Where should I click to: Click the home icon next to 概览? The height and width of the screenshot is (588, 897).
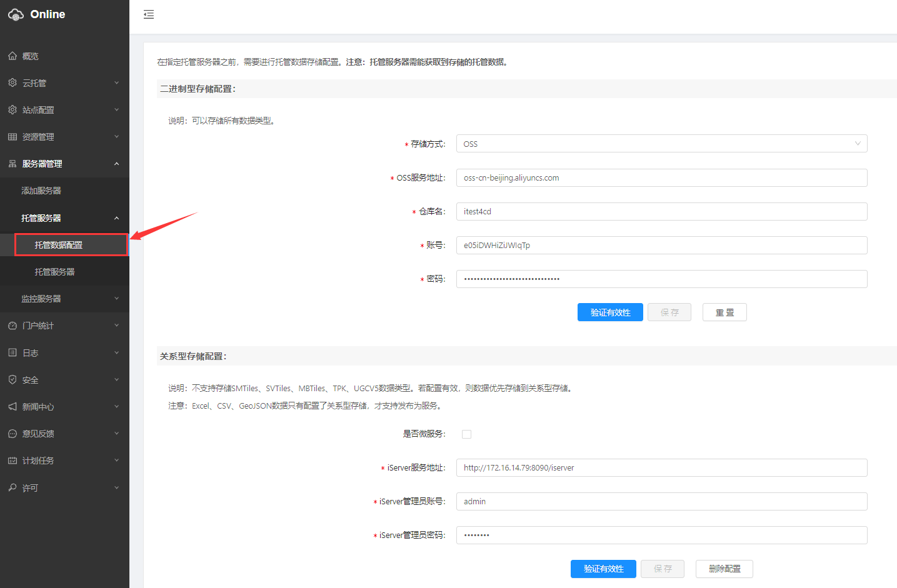[x=13, y=56]
